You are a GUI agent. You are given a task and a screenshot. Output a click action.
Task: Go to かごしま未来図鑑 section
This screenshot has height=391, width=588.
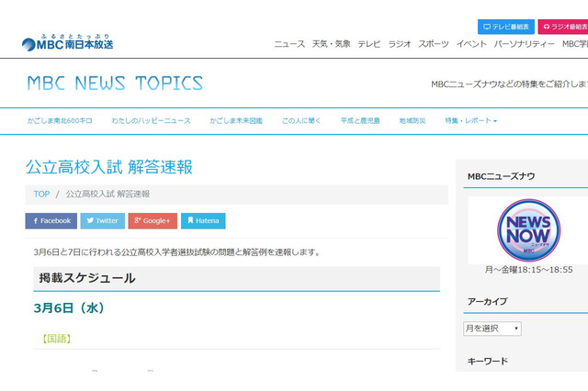pos(236,120)
